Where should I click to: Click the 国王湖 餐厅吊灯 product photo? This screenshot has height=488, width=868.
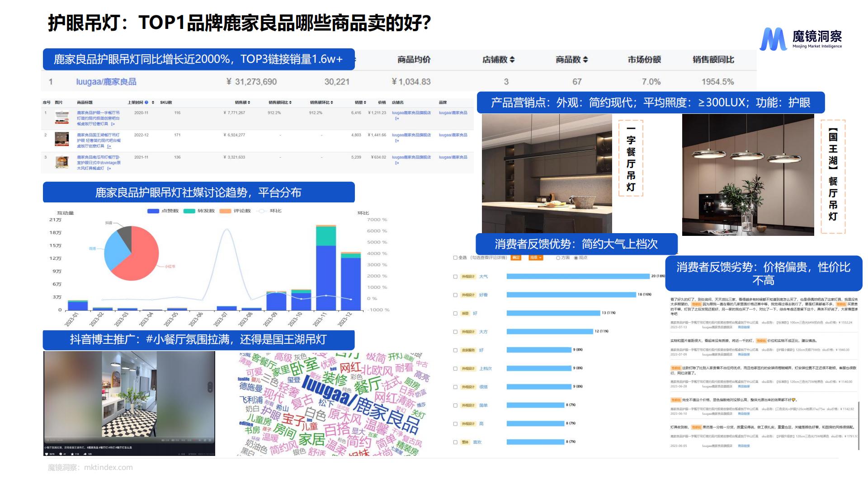[x=748, y=175]
